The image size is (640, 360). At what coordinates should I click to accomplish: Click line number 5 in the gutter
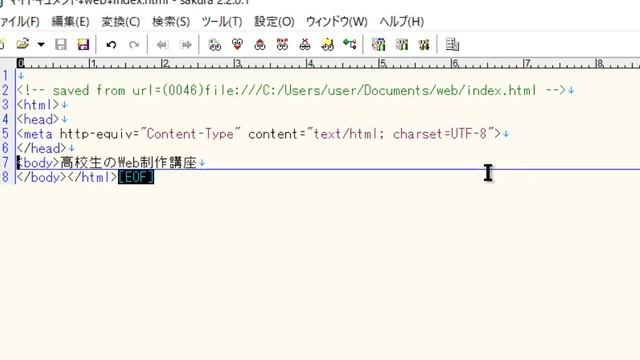click(x=5, y=134)
